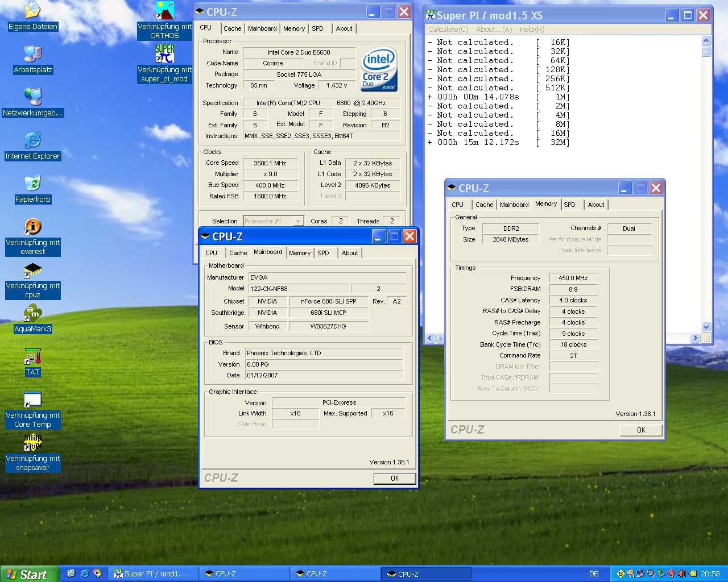Open the Papierkorb recycle bin
728x582 pixels.
click(x=33, y=183)
